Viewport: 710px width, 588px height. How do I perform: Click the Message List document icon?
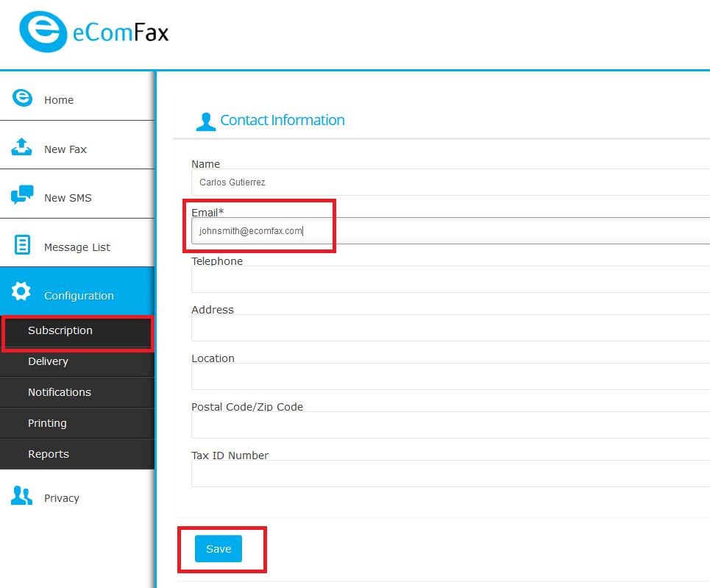22,244
